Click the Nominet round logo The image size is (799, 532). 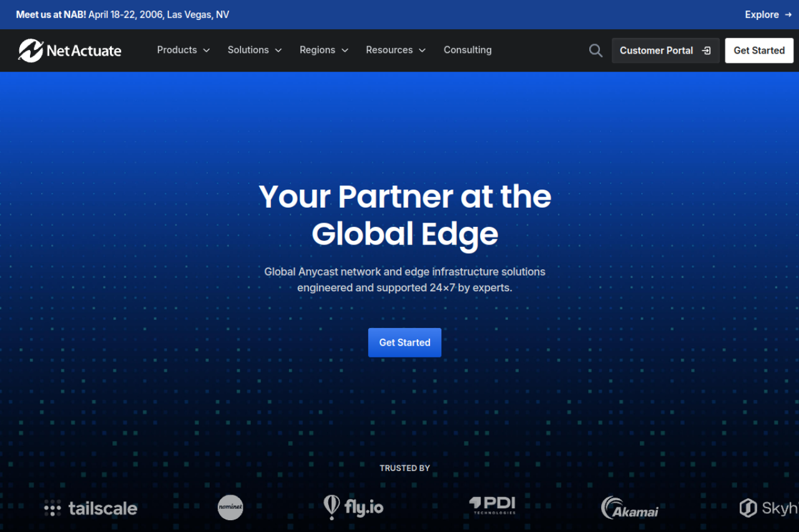click(x=230, y=508)
